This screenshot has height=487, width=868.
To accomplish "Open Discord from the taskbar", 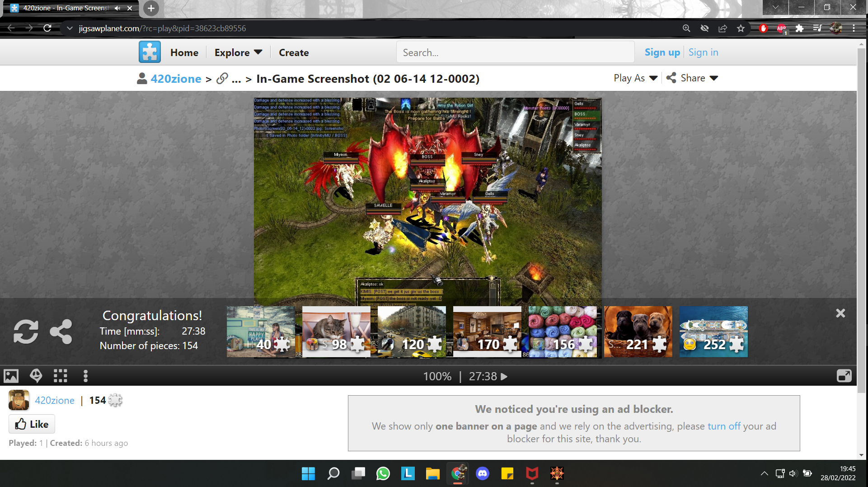I will pyautogui.click(x=483, y=473).
